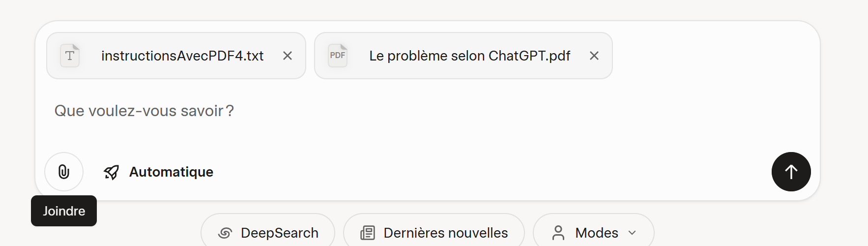Click the rocket icon beside Automatique
The width and height of the screenshot is (868, 246).
112,172
